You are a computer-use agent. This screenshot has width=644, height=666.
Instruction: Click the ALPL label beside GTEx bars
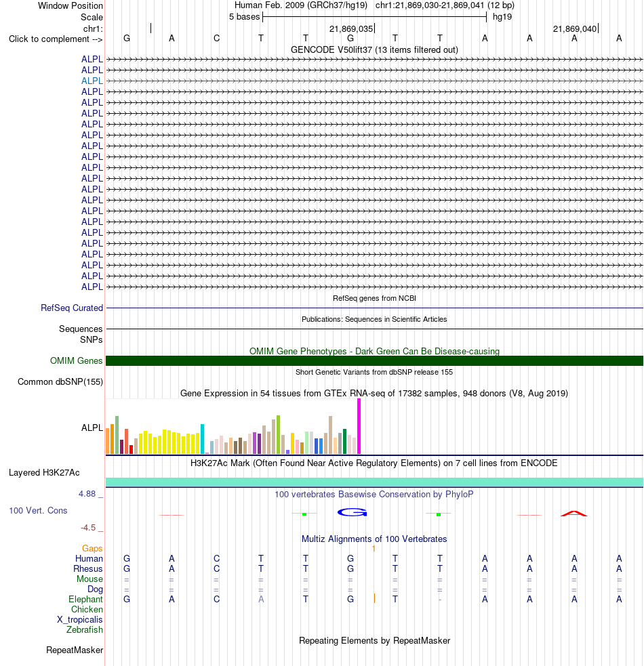pos(92,428)
